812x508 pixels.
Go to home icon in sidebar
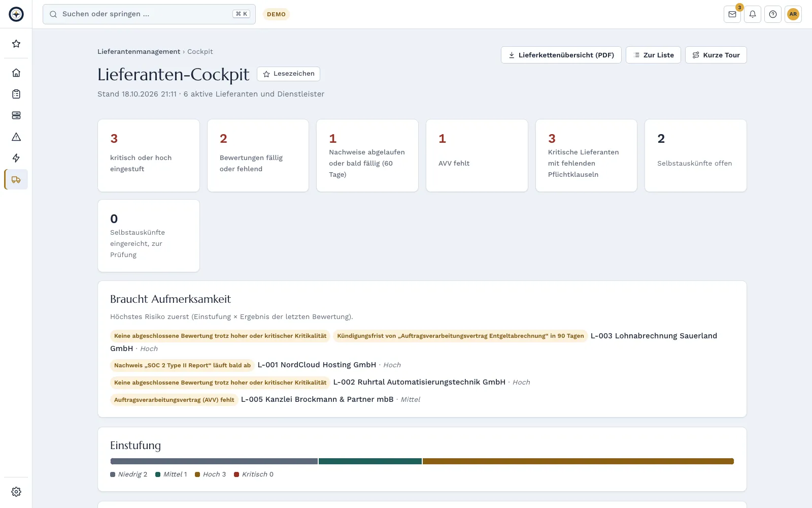pos(16,73)
